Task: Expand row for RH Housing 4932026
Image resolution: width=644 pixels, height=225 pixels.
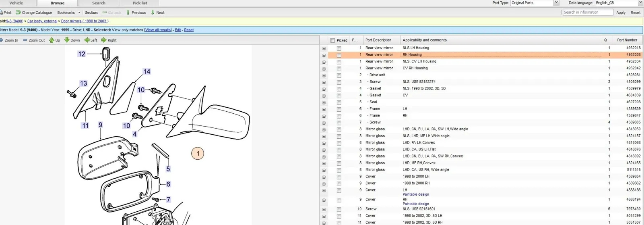Action: (324, 55)
